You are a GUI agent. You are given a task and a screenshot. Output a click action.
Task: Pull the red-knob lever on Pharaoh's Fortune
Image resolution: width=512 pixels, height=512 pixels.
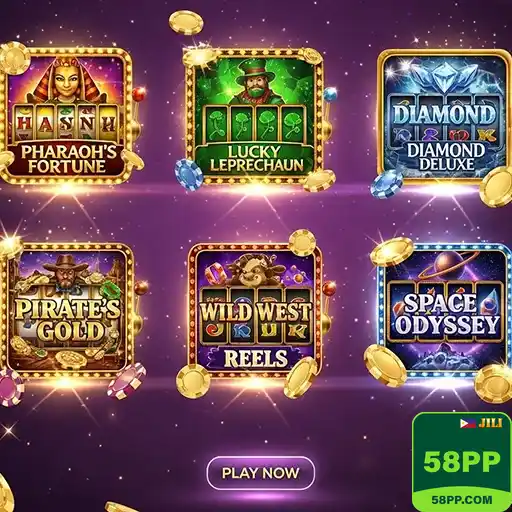[x=138, y=95]
